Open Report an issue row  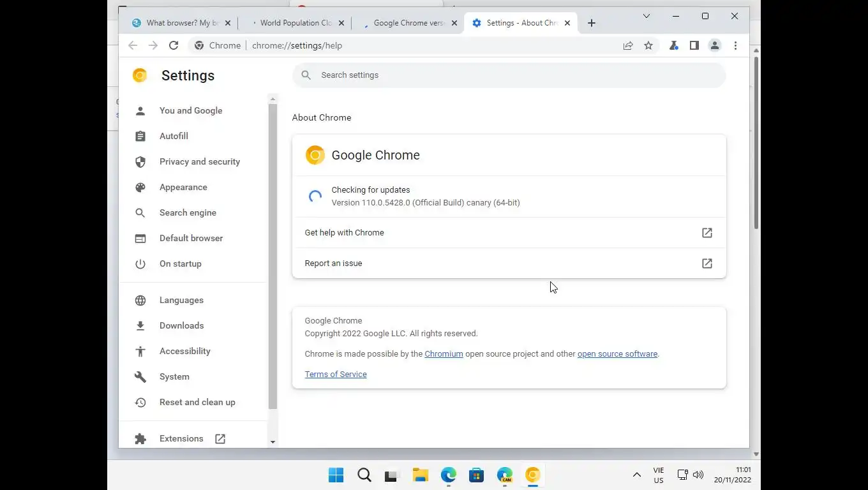coord(509,264)
